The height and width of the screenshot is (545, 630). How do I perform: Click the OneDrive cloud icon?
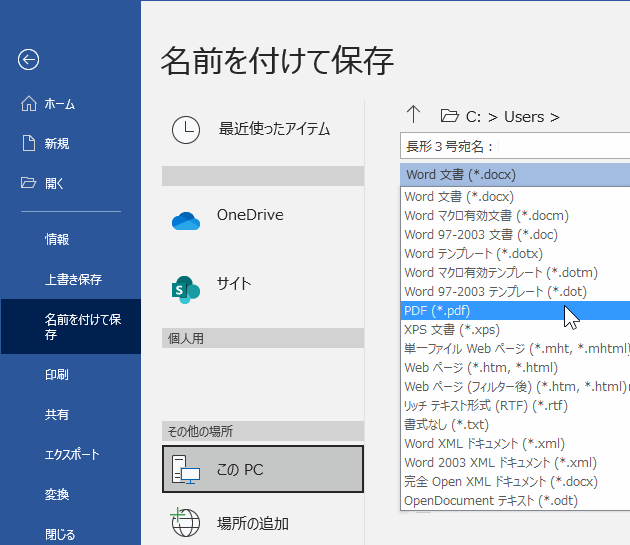tap(186, 220)
